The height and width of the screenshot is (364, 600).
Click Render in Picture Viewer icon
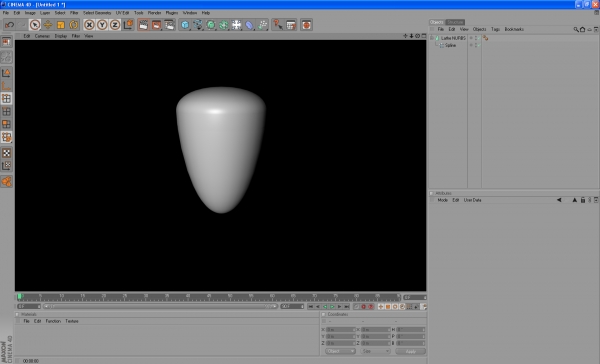click(x=157, y=25)
